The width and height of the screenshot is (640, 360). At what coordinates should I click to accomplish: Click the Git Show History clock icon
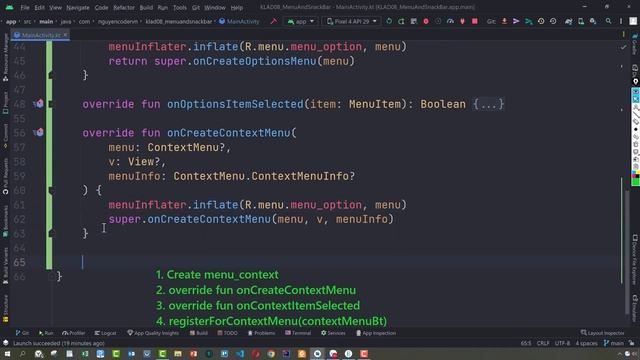541,21
